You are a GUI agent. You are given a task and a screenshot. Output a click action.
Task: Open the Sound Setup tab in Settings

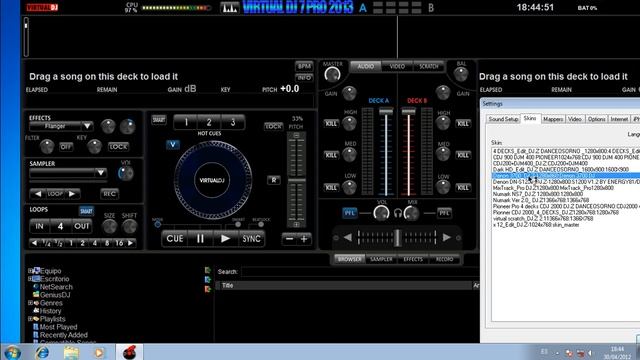503,119
